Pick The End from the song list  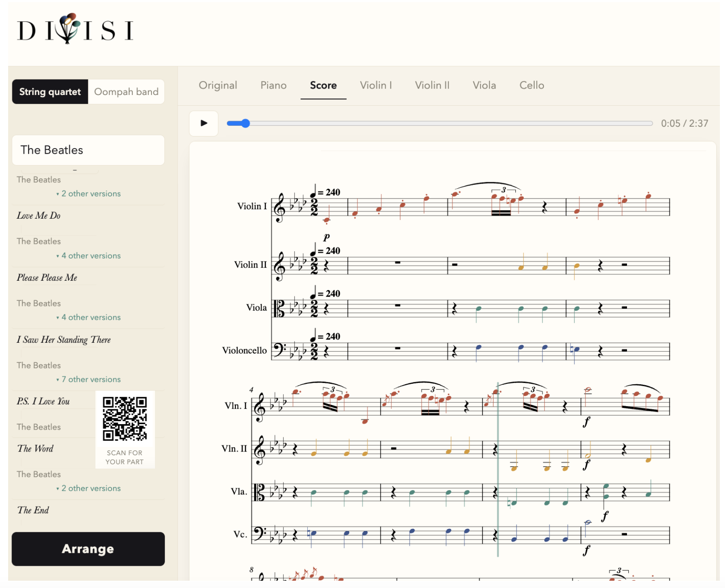pyautogui.click(x=33, y=510)
